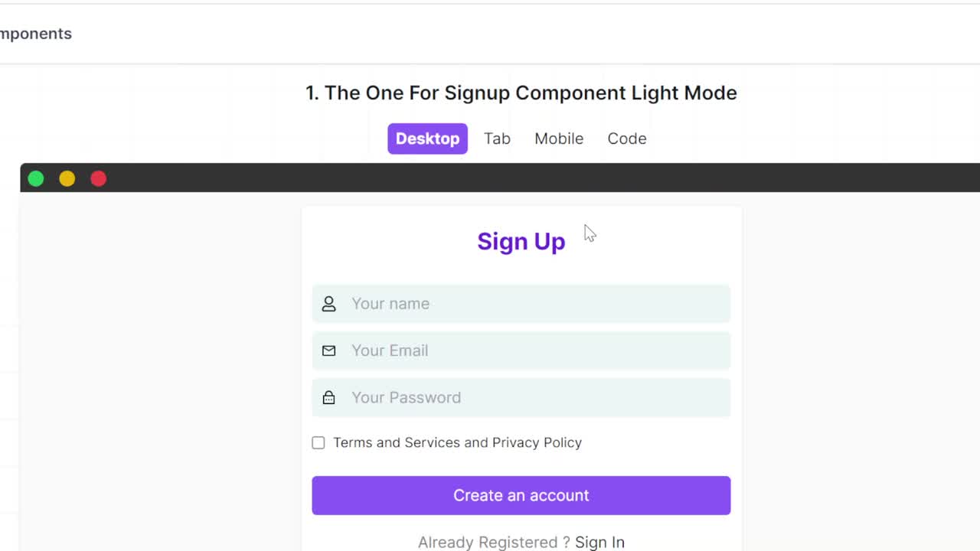This screenshot has width=980, height=551.
Task: Select the Desktop preview tab
Action: pyautogui.click(x=427, y=139)
